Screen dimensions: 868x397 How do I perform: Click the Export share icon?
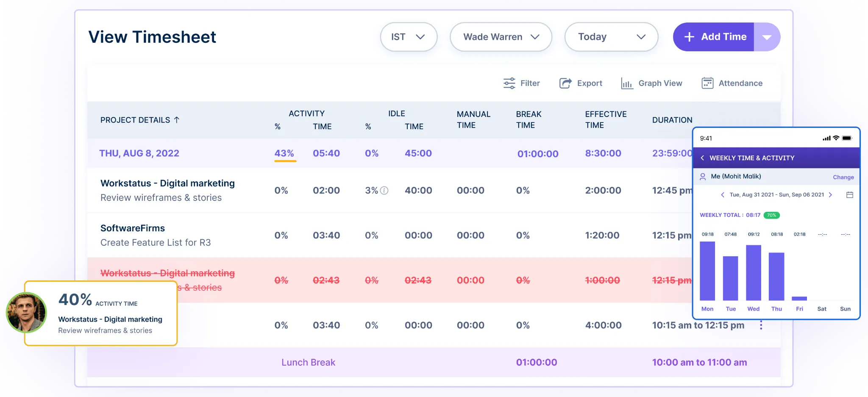565,83
